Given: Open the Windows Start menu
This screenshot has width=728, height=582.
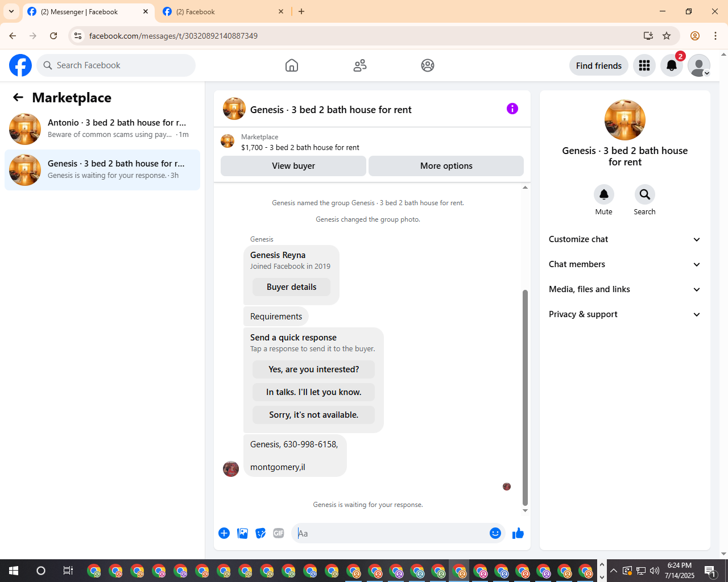Looking at the screenshot, I should (14, 571).
